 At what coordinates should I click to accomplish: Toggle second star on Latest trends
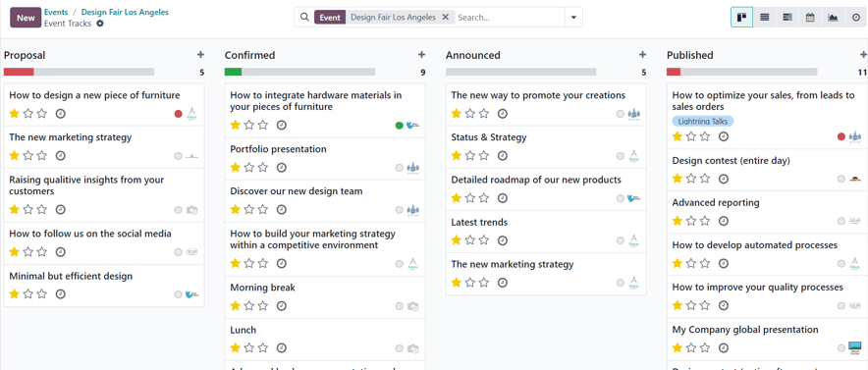click(470, 240)
